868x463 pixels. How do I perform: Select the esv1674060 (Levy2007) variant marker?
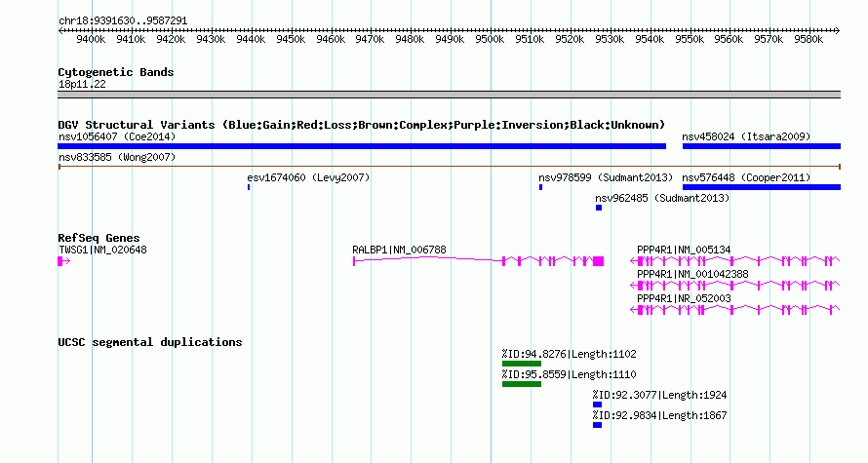[x=249, y=187]
